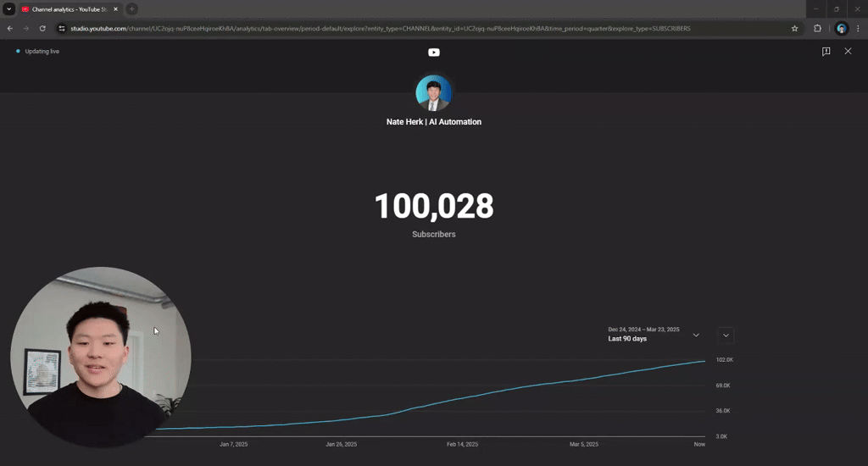This screenshot has width=868, height=466.
Task: Bookmark this page with the star
Action: pyautogui.click(x=794, y=28)
